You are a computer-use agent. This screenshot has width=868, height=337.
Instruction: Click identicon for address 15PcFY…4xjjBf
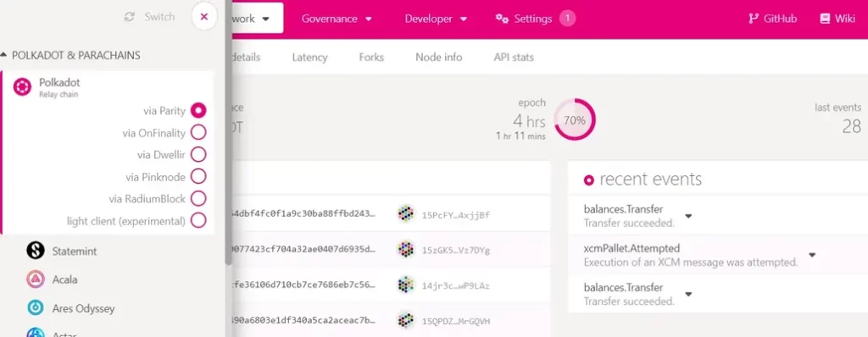tap(406, 213)
